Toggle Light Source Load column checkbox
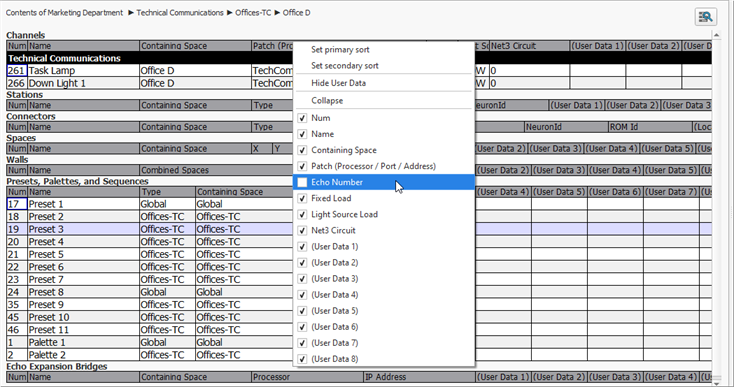The image size is (734, 387). pos(302,214)
